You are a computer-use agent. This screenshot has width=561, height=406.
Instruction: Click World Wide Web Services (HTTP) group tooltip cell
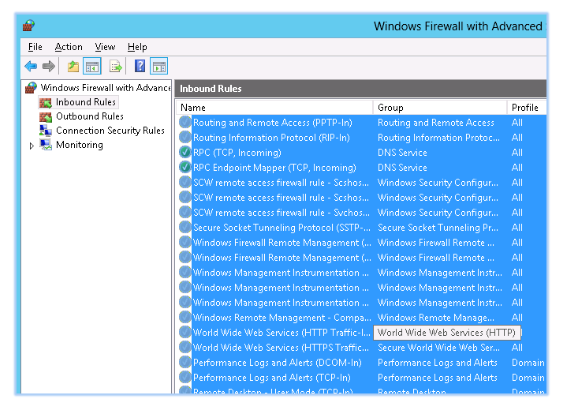(447, 333)
